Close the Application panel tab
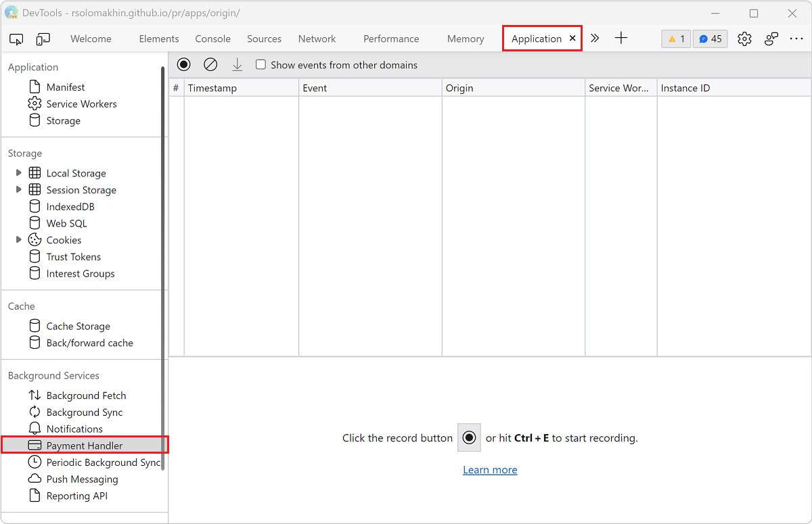The image size is (812, 524). pos(572,38)
